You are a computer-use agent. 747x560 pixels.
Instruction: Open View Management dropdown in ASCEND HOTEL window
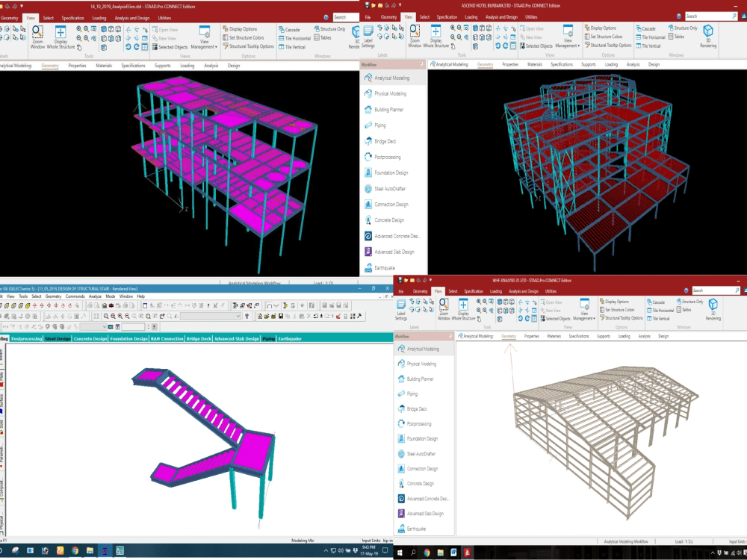[568, 36]
